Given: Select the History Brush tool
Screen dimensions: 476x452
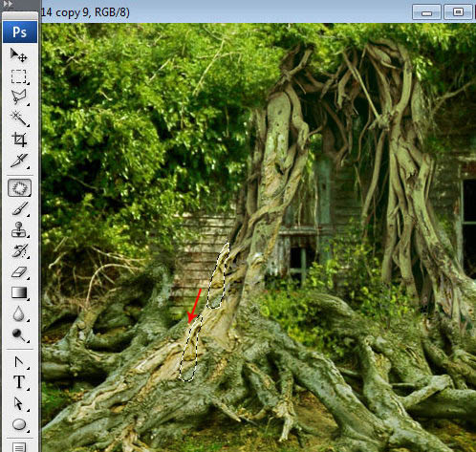Looking at the screenshot, I should 19,251.
